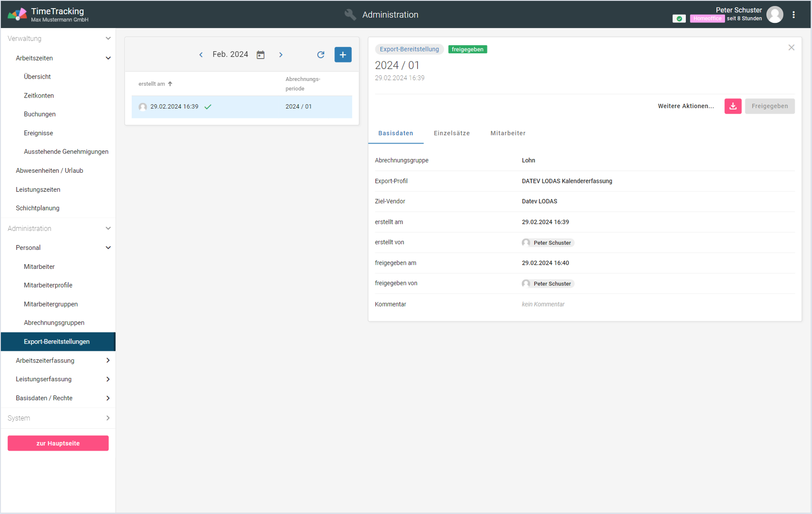The width and height of the screenshot is (812, 514).
Task: Expand the Arbeitszeiterfassung submenu
Action: pyautogui.click(x=108, y=361)
